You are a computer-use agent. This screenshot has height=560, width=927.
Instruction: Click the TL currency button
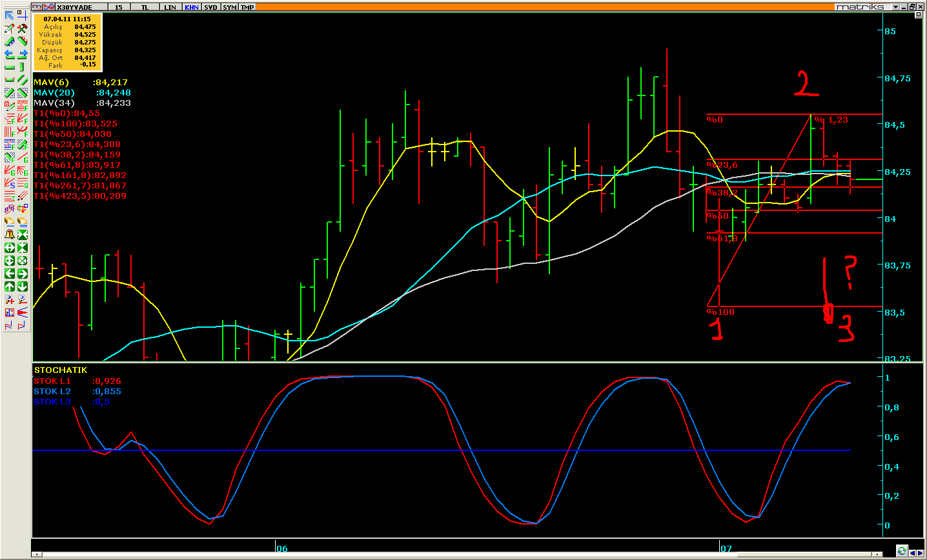coord(145,7)
